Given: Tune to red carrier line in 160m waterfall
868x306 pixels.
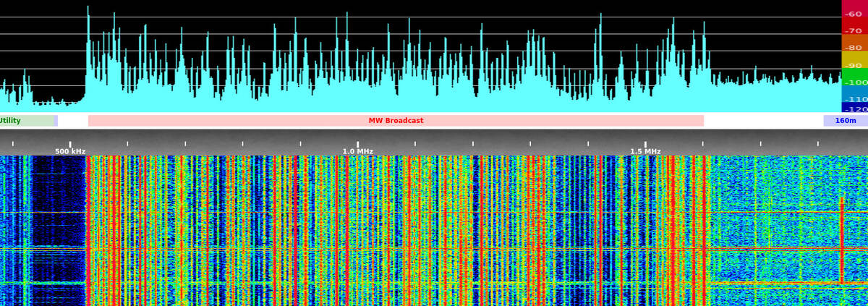Looking at the screenshot, I should click(x=841, y=239).
